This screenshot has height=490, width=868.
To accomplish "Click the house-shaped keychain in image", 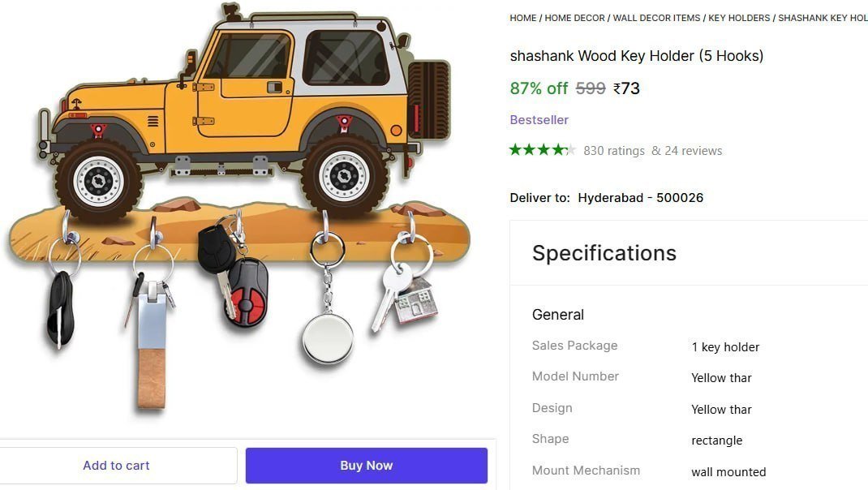I will (x=417, y=300).
